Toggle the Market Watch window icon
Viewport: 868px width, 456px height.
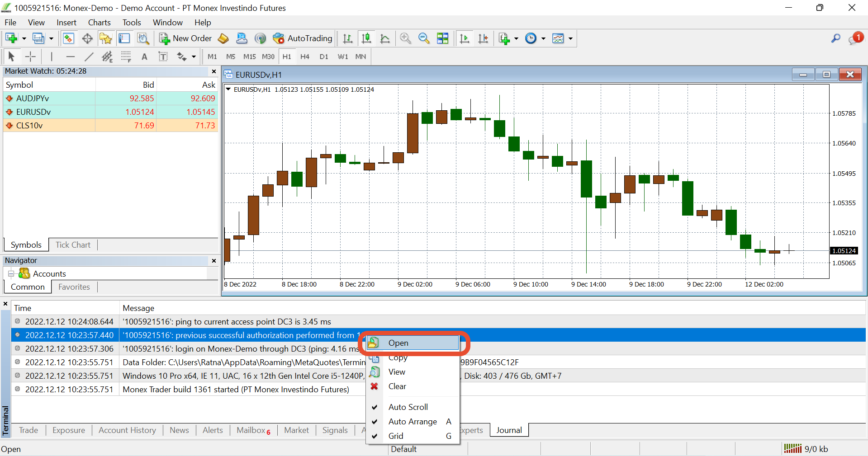pyautogui.click(x=68, y=38)
